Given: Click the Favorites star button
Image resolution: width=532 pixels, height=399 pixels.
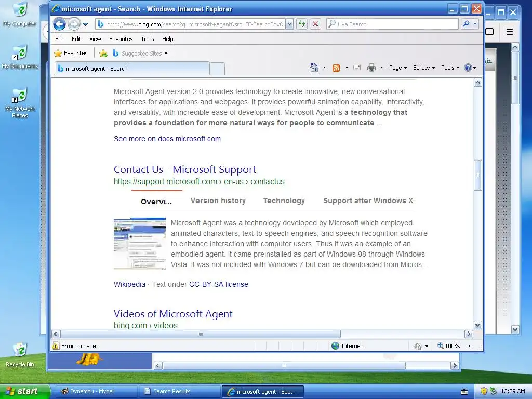Looking at the screenshot, I should click(x=71, y=54).
